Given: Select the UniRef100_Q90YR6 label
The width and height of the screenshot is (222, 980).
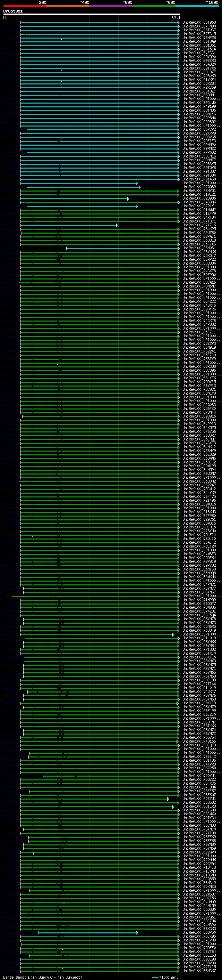Looking at the screenshot, I should [x=199, y=309].
